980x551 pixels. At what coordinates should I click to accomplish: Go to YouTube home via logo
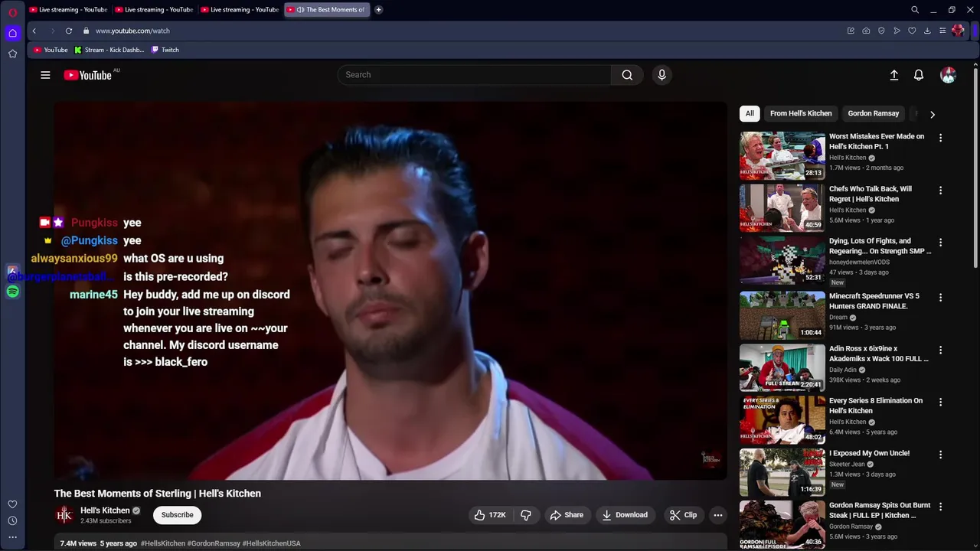(87, 75)
